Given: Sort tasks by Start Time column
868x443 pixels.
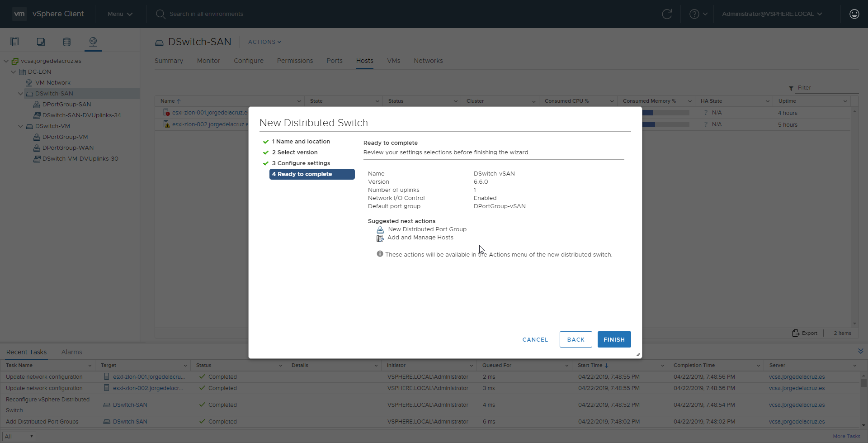Looking at the screenshot, I should point(593,366).
